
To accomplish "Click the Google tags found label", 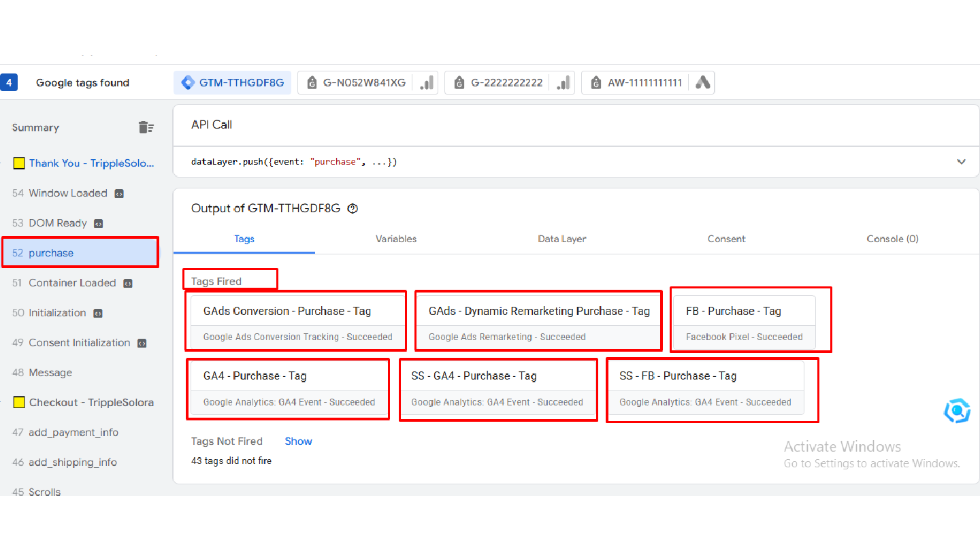I will [82, 83].
